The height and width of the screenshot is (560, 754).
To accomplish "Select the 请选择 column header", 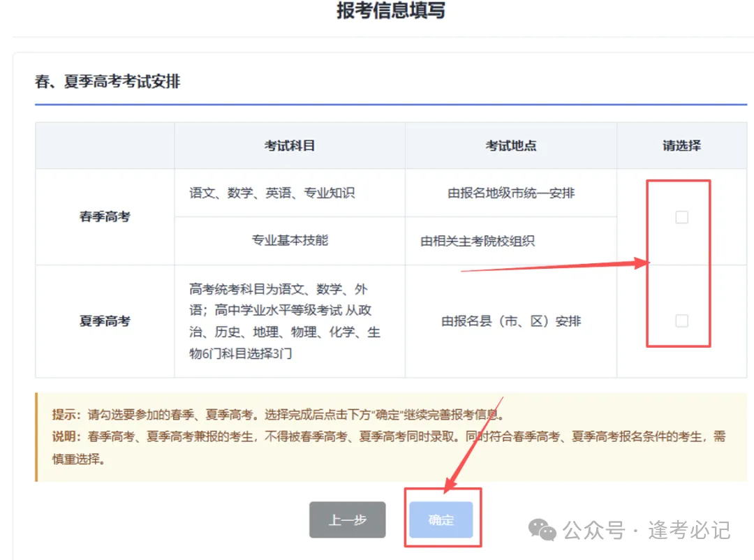I will click(681, 145).
